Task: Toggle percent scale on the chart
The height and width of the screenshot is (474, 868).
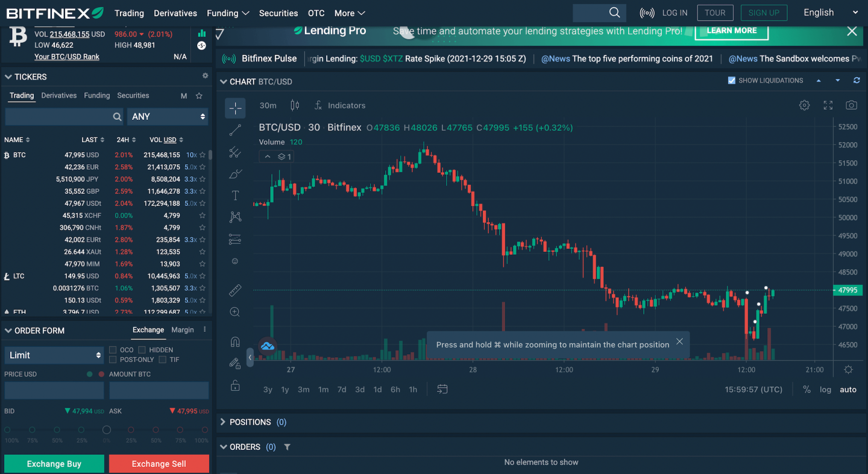Action: coord(807,390)
